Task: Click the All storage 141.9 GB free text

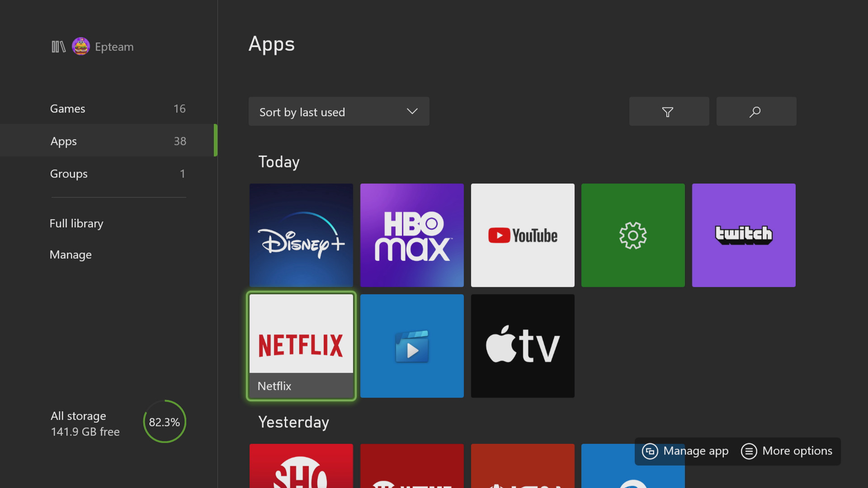Action: pyautogui.click(x=85, y=424)
